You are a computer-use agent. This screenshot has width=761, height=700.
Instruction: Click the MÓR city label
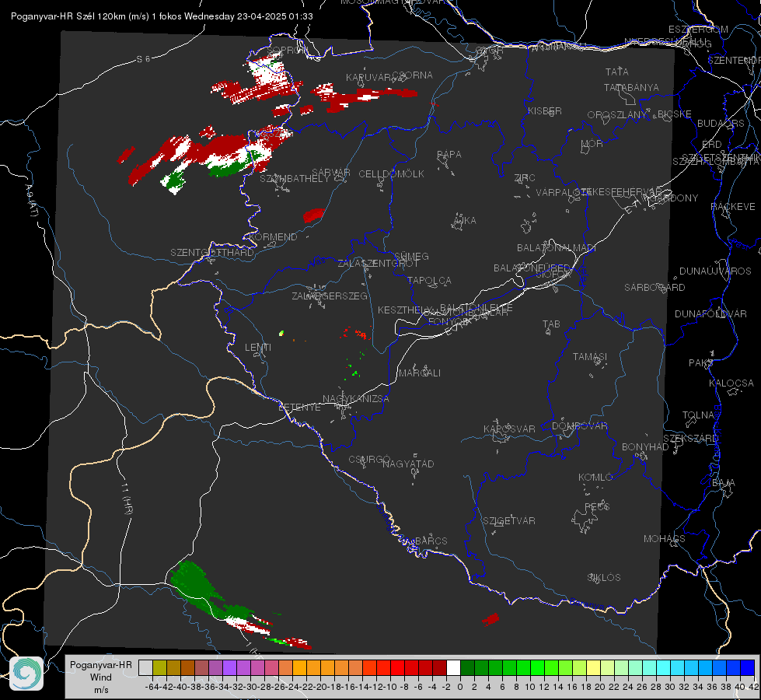click(x=592, y=144)
